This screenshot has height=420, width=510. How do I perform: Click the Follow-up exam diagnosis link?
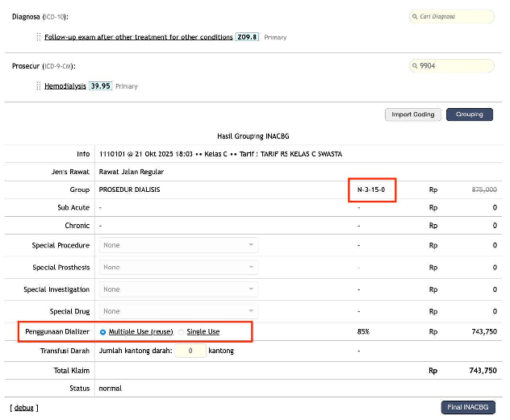[139, 37]
